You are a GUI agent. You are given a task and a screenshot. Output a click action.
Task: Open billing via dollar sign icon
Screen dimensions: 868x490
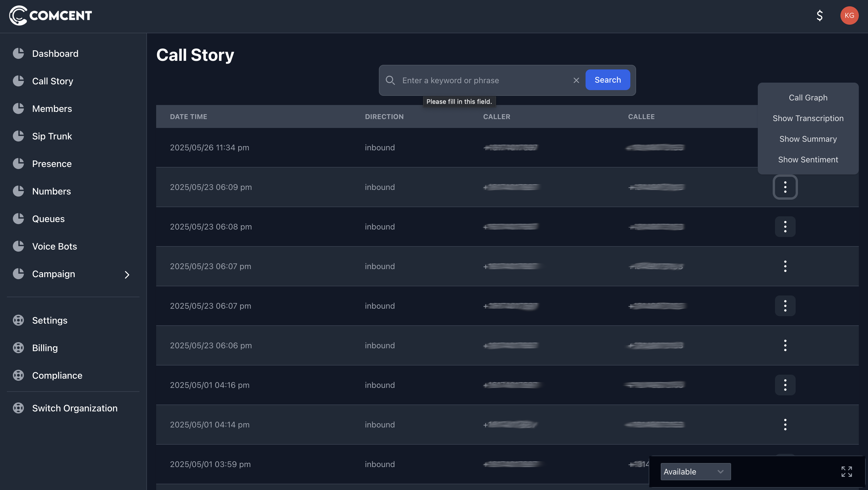point(819,15)
